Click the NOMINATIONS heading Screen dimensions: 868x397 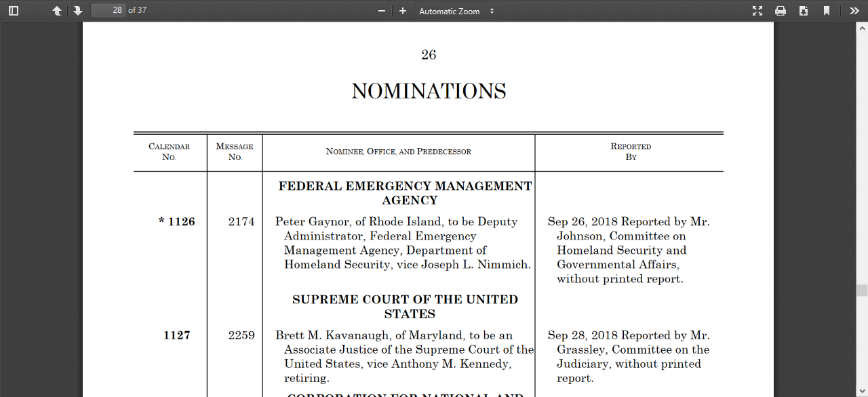point(429,92)
